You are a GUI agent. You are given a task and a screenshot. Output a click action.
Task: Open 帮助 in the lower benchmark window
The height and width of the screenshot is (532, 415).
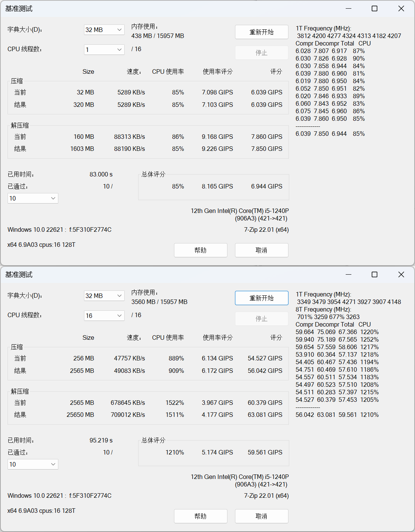tap(200, 516)
